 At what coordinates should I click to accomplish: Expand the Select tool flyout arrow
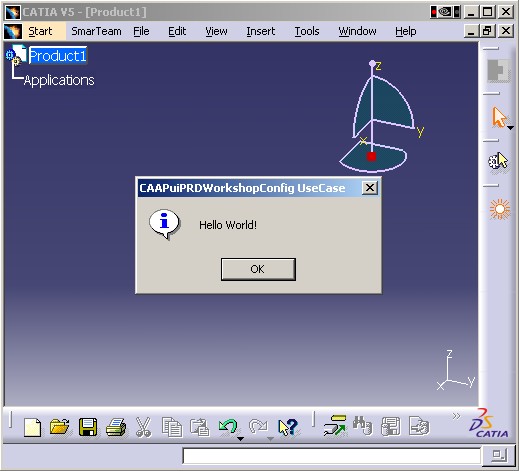pyautogui.click(x=510, y=128)
